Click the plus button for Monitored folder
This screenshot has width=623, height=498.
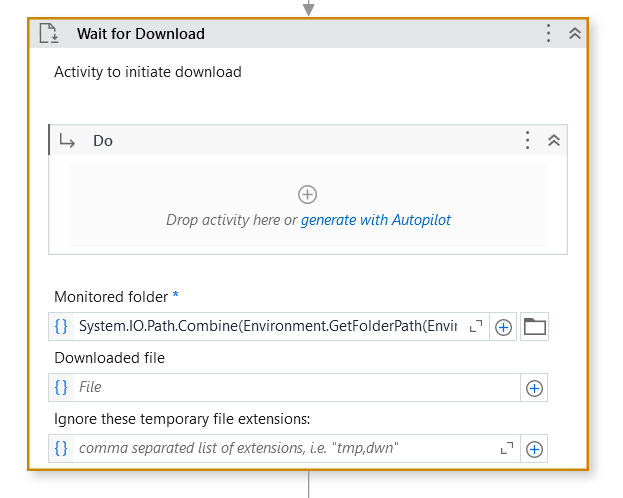click(x=504, y=327)
